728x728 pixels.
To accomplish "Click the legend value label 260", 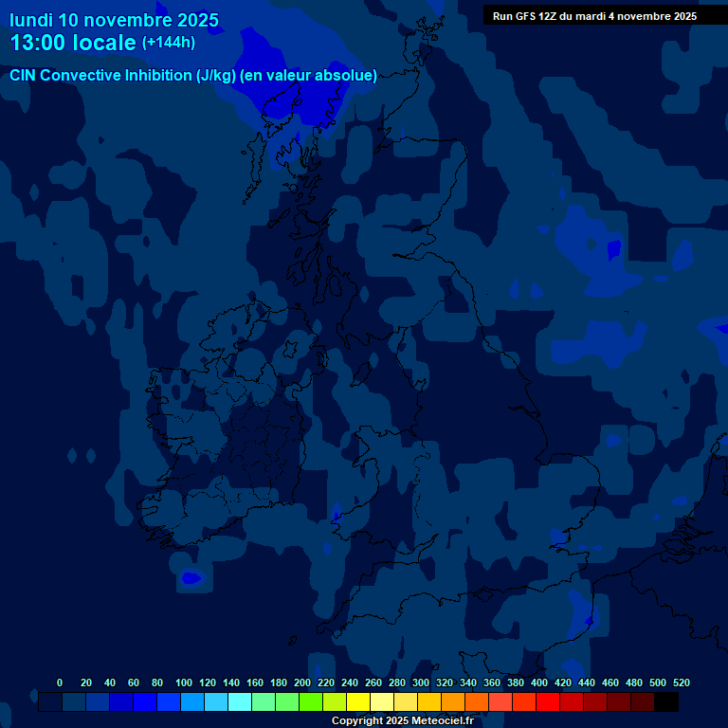I will tap(373, 682).
